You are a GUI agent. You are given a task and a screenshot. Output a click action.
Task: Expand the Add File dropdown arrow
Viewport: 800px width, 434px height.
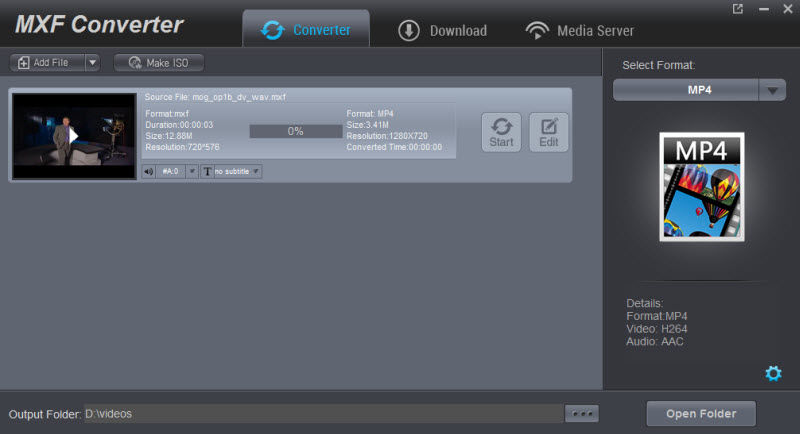(x=92, y=63)
